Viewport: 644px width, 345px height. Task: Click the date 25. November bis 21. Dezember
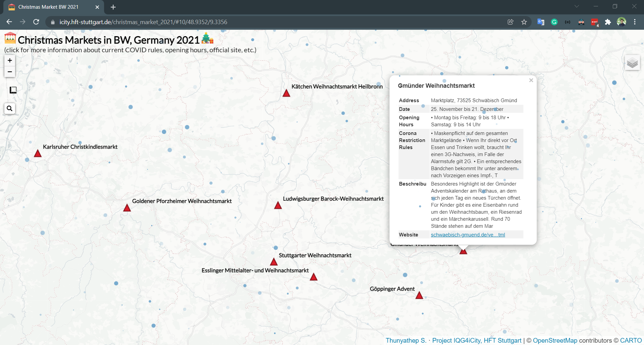click(467, 109)
